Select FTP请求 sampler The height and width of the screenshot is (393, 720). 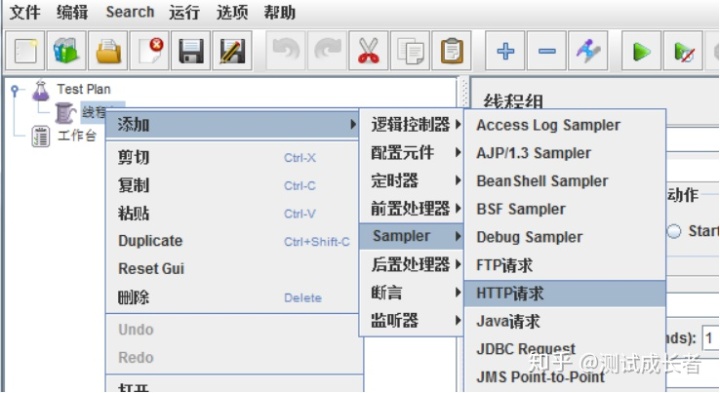pos(565,265)
